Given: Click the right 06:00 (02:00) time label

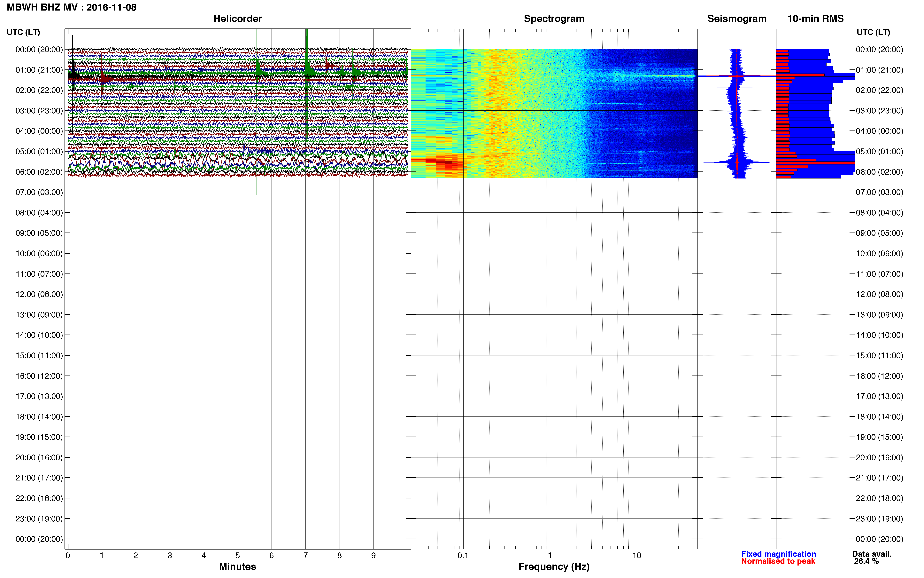Looking at the screenshot, I should (879, 172).
